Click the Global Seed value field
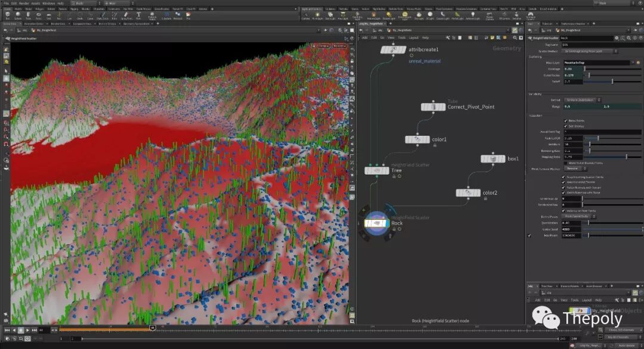The width and height of the screenshot is (644, 349). pos(571,229)
